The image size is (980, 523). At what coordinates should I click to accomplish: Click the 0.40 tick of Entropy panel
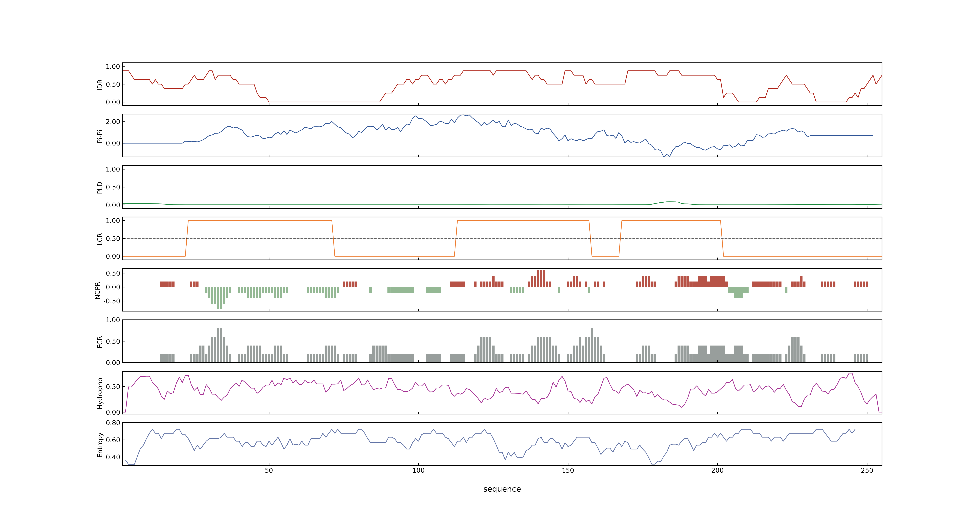click(113, 457)
